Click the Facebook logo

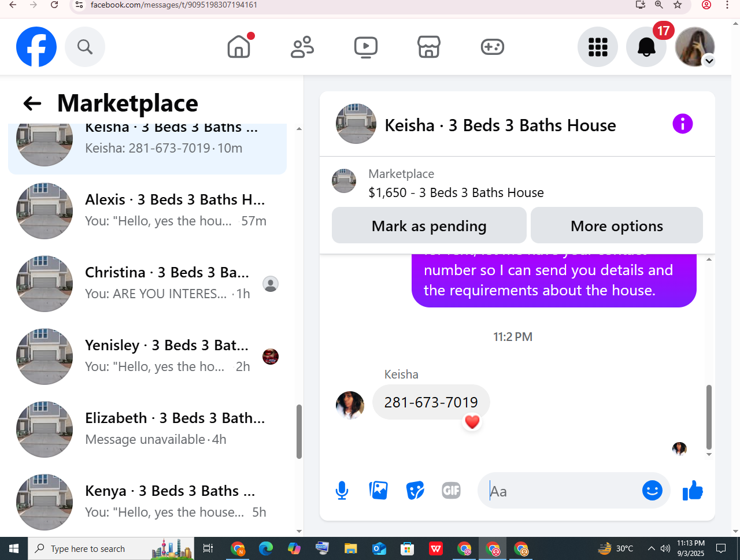pyautogui.click(x=36, y=47)
